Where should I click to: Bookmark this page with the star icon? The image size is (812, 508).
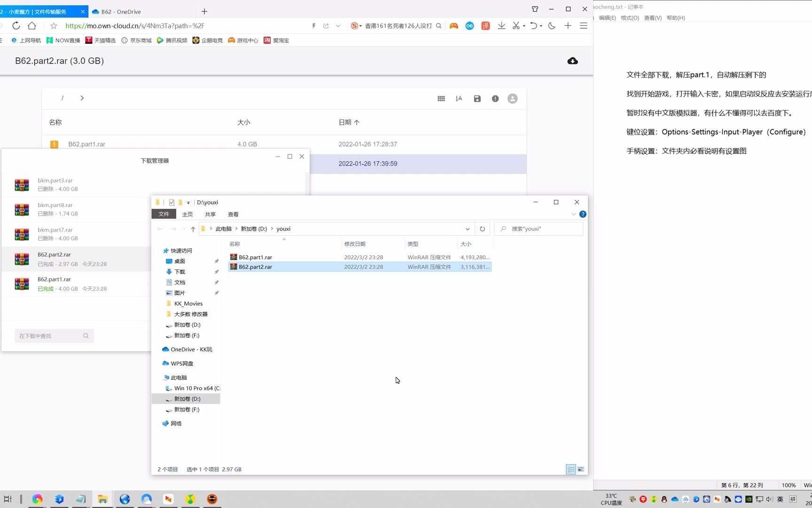[54, 26]
